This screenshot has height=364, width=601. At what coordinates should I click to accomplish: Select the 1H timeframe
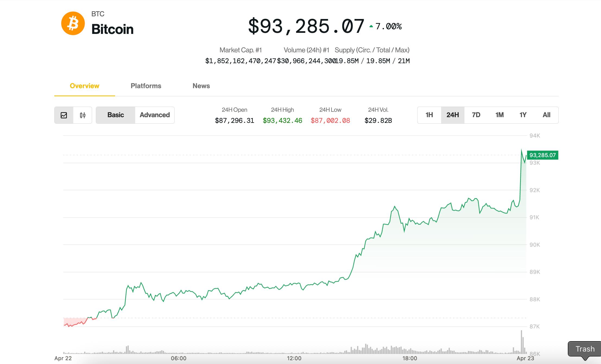[429, 115]
